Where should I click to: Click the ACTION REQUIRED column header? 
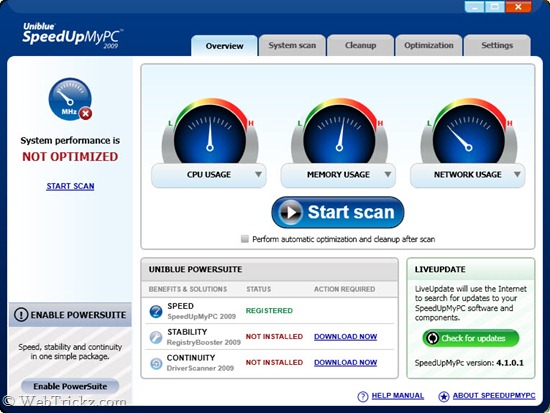pyautogui.click(x=344, y=289)
